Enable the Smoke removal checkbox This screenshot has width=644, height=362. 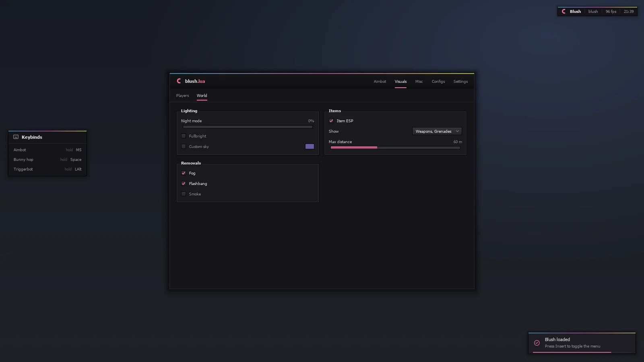tap(184, 194)
